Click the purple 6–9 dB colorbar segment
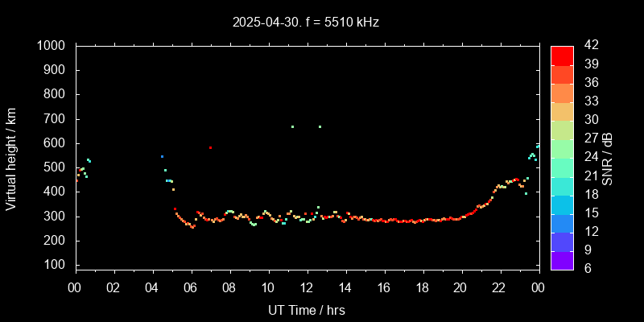Screen dimensions: 644x322 click(x=562, y=260)
